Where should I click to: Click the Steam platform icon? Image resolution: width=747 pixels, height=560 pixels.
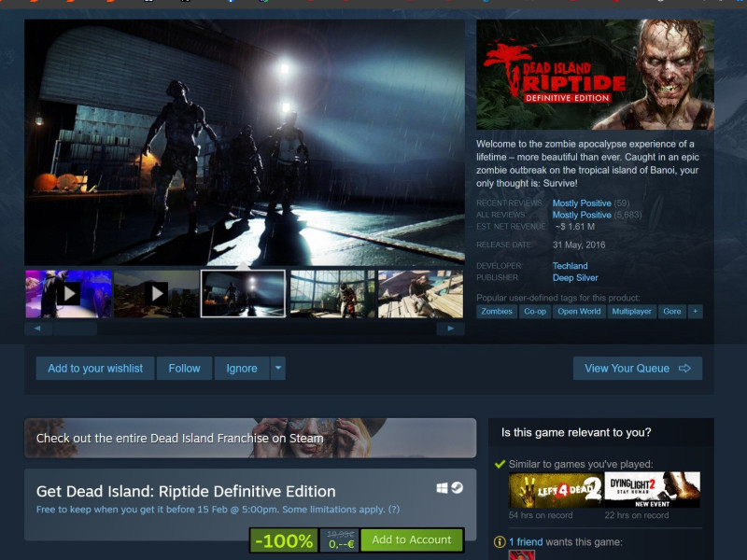(458, 488)
